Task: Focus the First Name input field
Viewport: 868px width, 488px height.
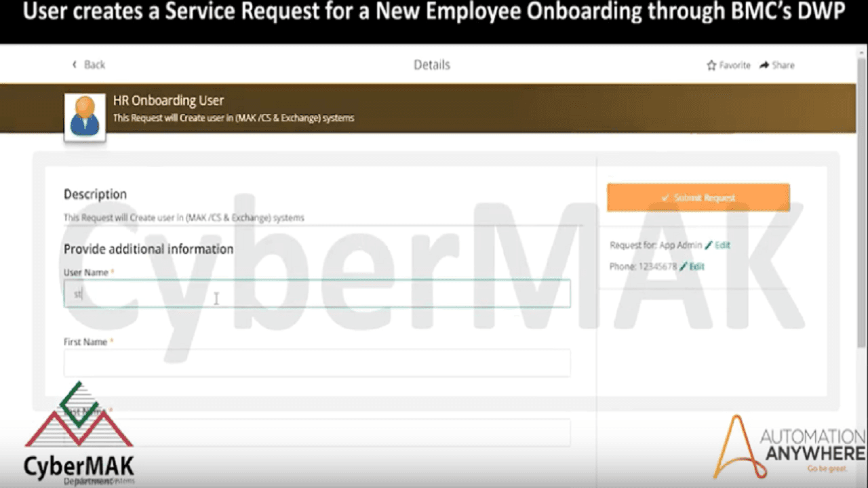Action: coord(317,363)
